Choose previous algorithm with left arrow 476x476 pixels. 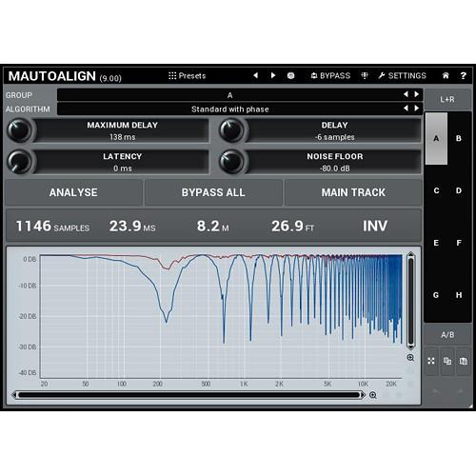(x=406, y=109)
